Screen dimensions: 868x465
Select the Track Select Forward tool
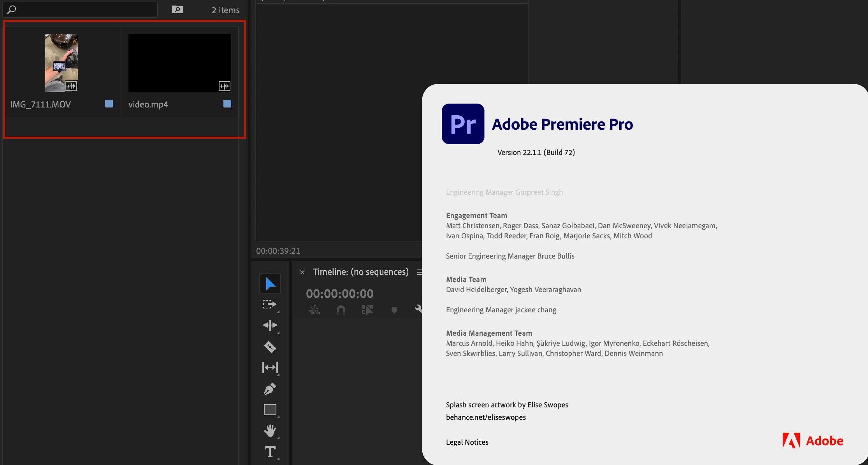[269, 305]
